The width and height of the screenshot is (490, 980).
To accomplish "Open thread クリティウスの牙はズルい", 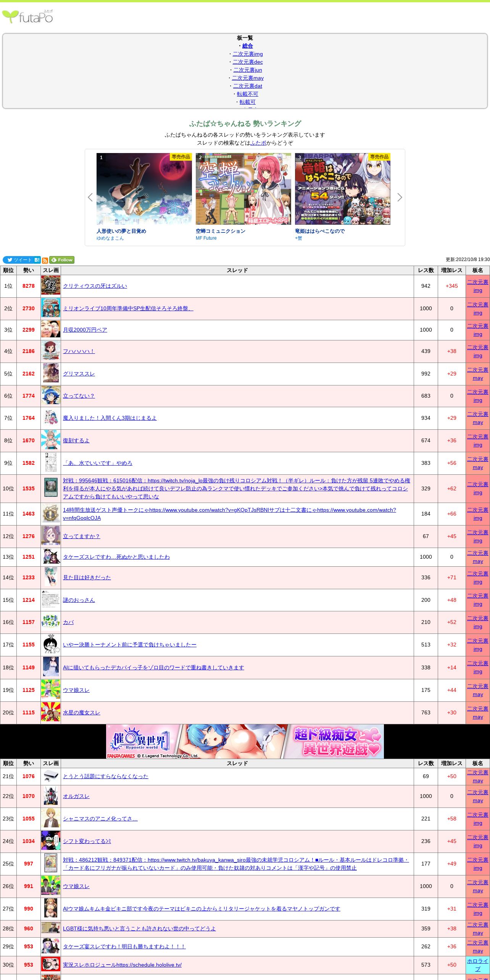I will pyautogui.click(x=95, y=286).
